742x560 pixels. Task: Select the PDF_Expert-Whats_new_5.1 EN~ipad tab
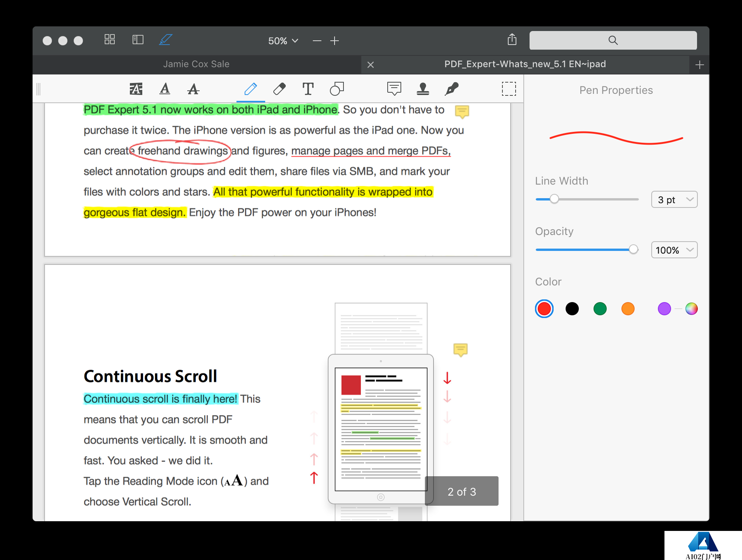[x=525, y=64]
